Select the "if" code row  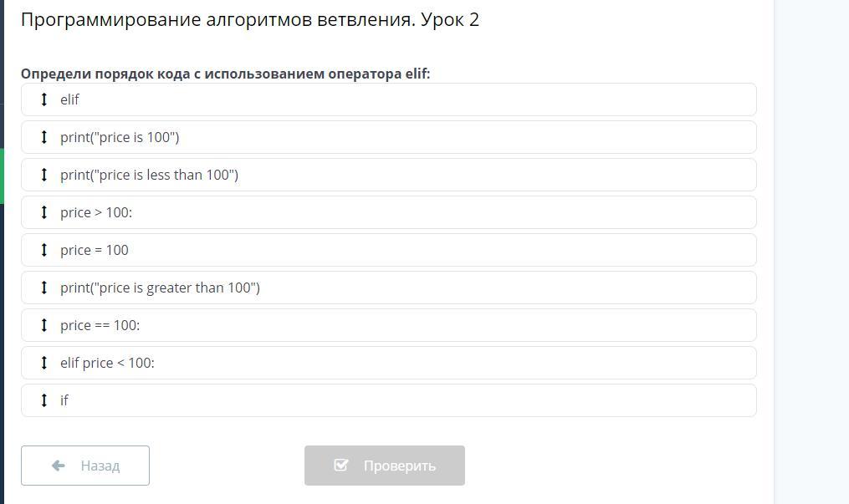pyautogui.click(x=389, y=400)
